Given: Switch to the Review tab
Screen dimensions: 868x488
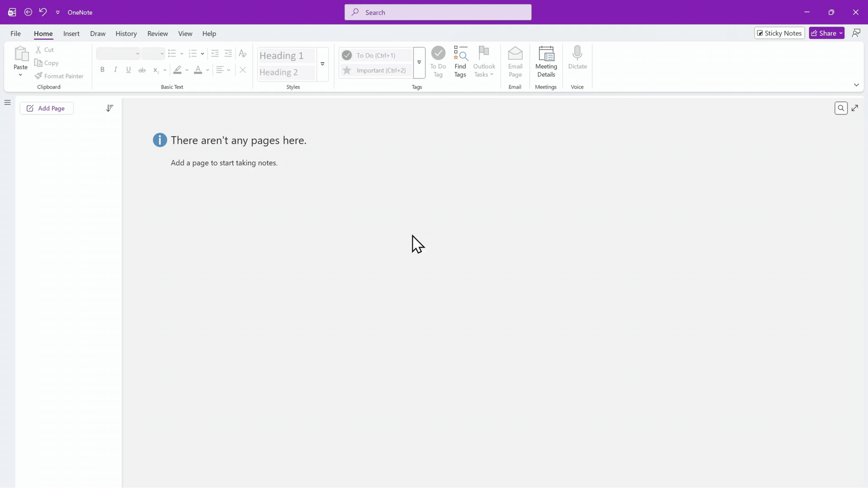Looking at the screenshot, I should [x=157, y=33].
